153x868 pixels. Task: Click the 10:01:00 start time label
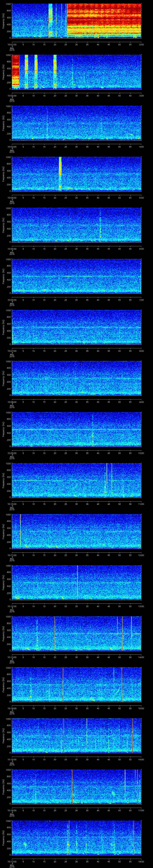click(x=12, y=44)
